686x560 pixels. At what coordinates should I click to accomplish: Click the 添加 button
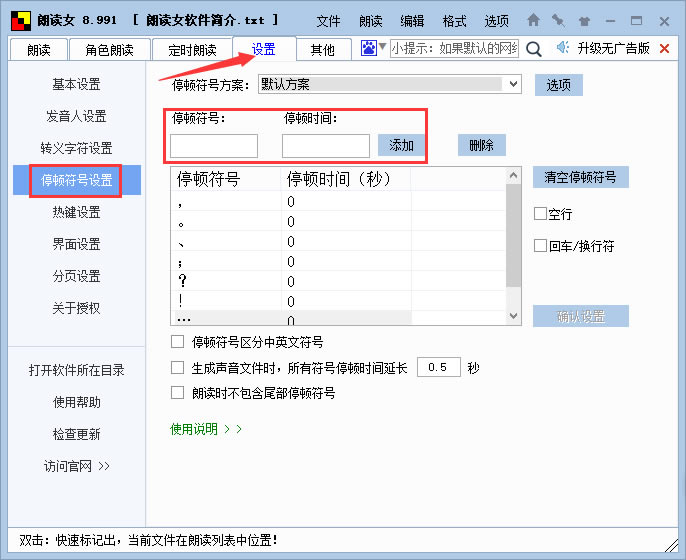[401, 145]
